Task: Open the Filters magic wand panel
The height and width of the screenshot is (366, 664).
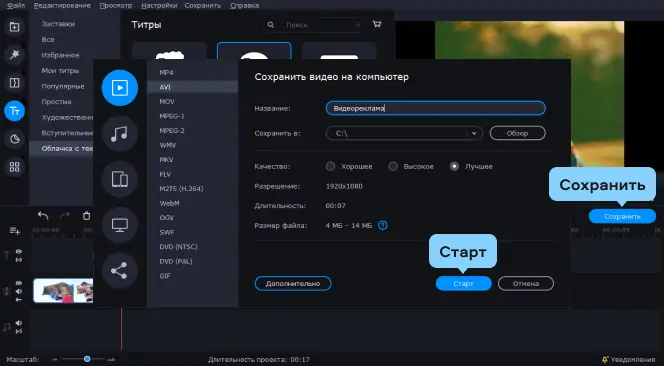Action: coord(14,55)
